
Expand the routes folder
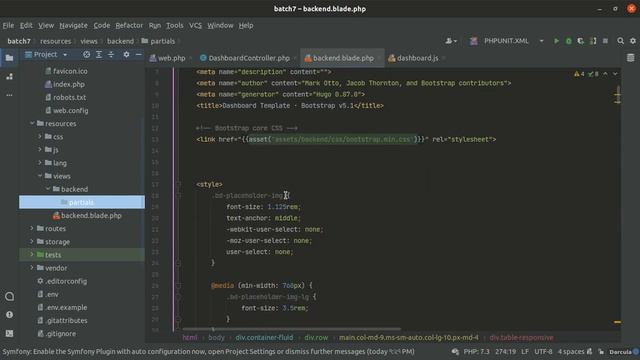pyautogui.click(x=32, y=228)
